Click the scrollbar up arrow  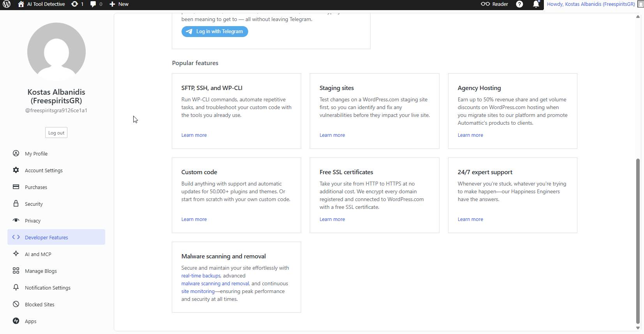[638, 16]
